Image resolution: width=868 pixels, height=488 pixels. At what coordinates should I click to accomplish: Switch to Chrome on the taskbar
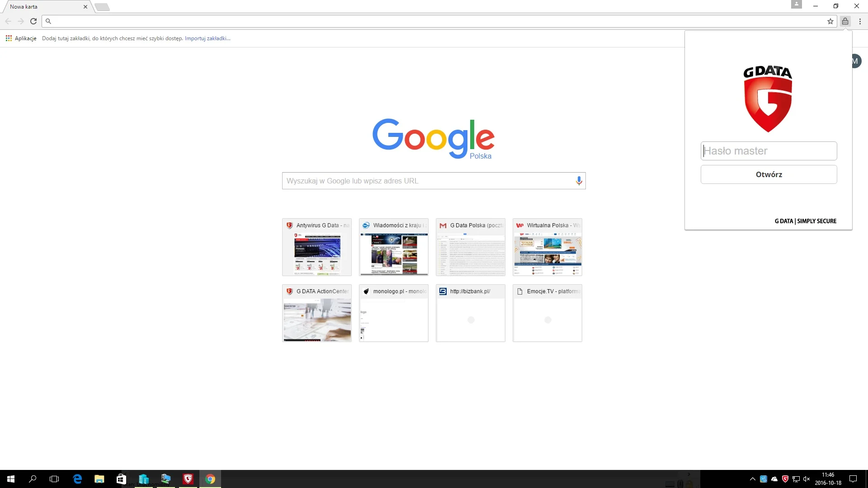coord(210,479)
